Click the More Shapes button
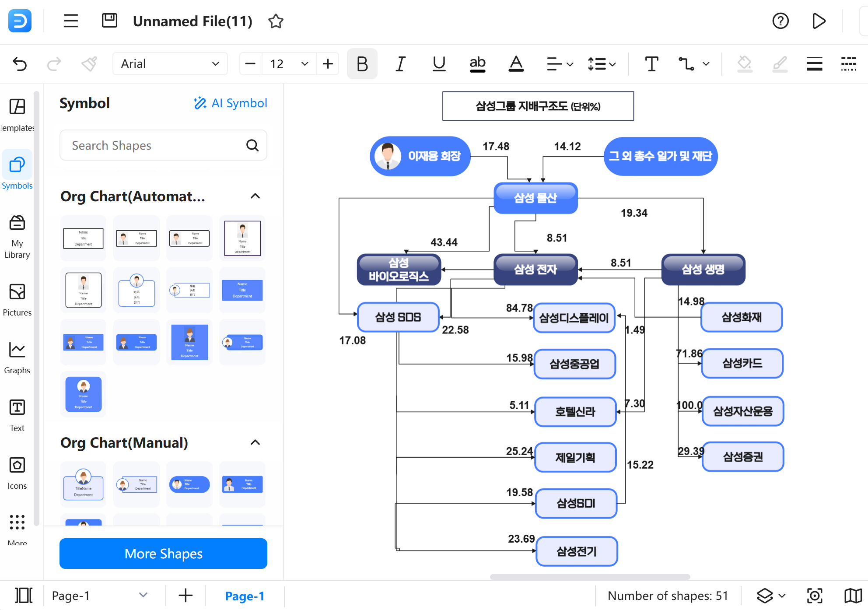868x610 pixels. click(163, 554)
